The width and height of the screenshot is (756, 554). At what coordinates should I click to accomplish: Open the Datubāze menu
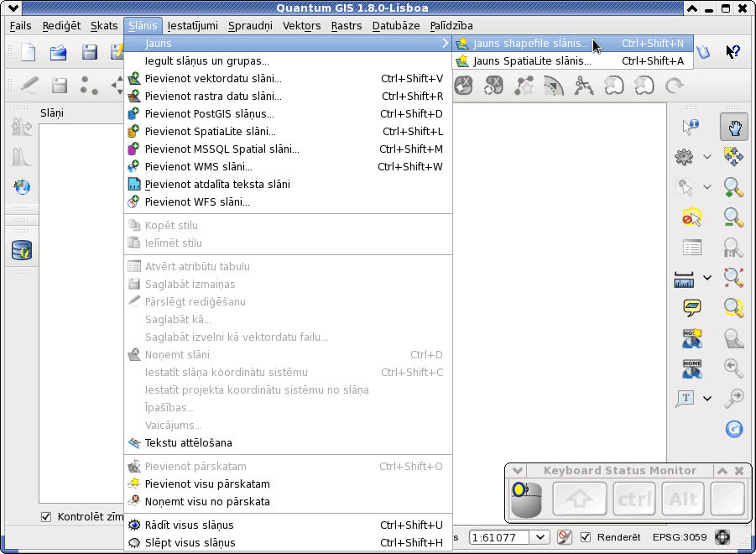[x=396, y=25]
